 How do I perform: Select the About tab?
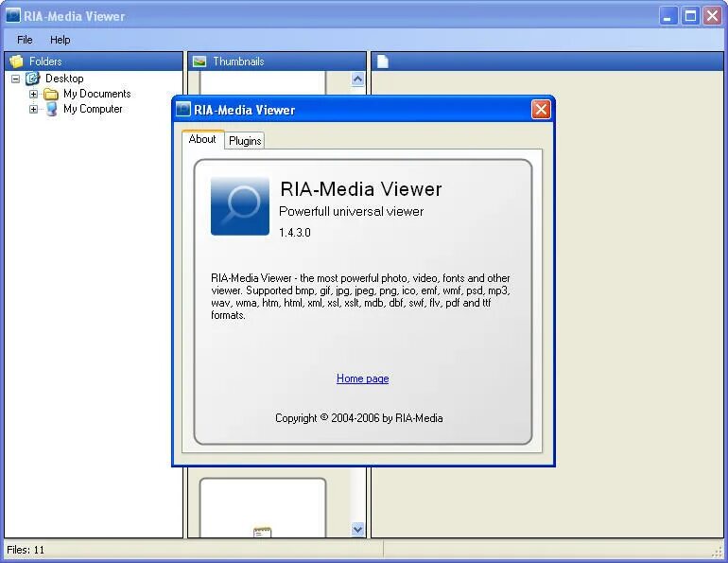[x=202, y=139]
